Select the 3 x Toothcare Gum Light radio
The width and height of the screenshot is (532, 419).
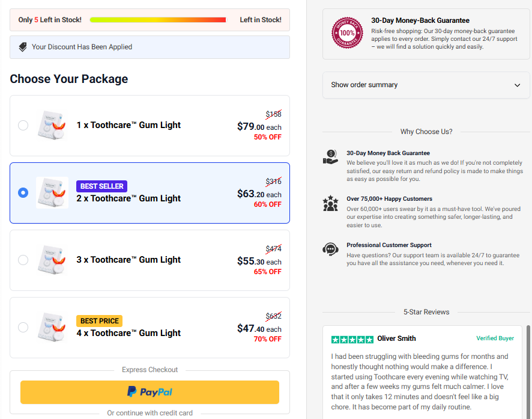(x=23, y=260)
